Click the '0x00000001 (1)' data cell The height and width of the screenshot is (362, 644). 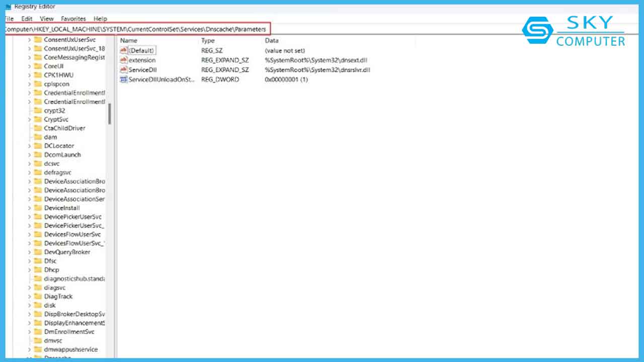coord(286,79)
